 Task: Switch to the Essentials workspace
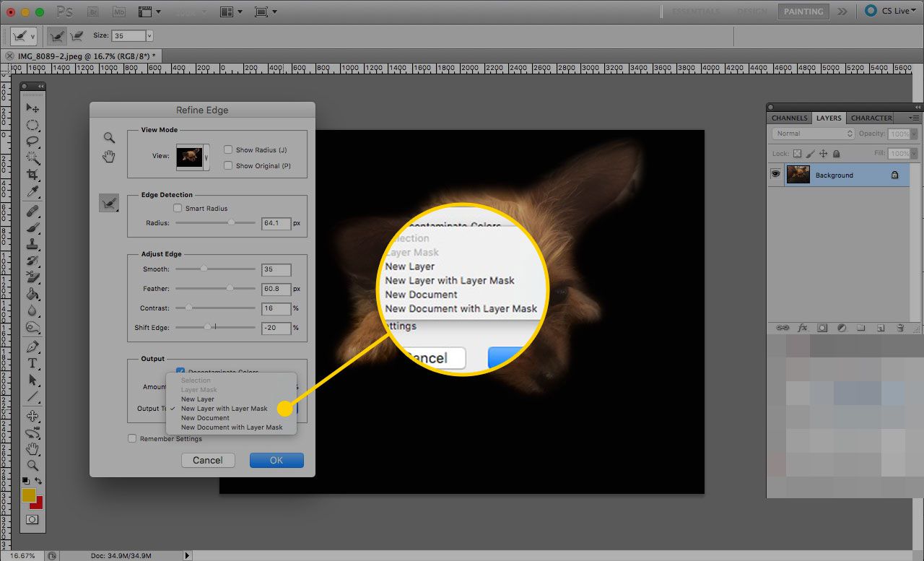point(696,12)
